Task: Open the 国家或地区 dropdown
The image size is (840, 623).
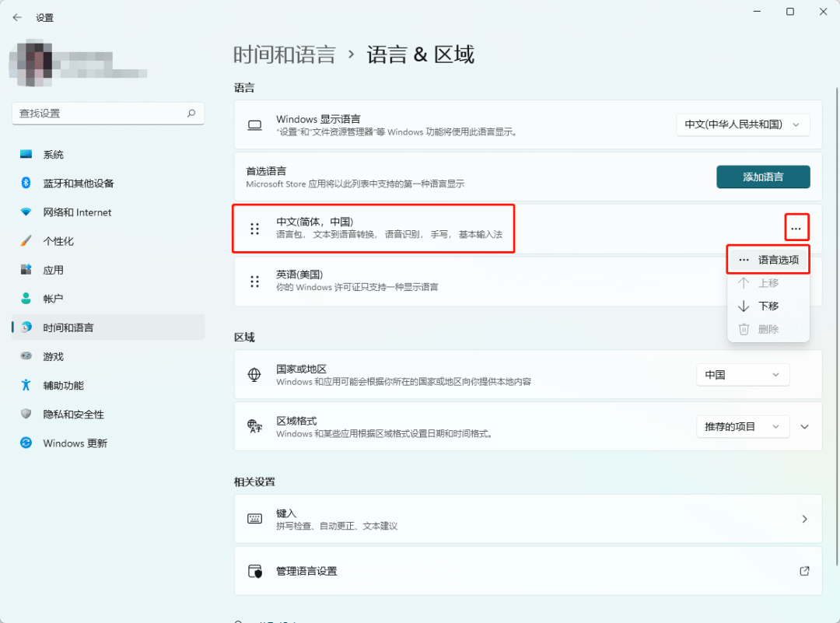Action: point(742,374)
